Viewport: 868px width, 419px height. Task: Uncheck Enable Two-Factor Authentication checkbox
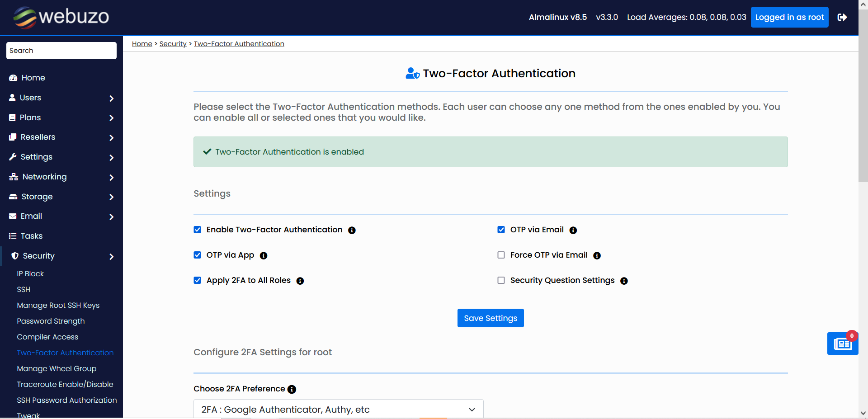198,230
